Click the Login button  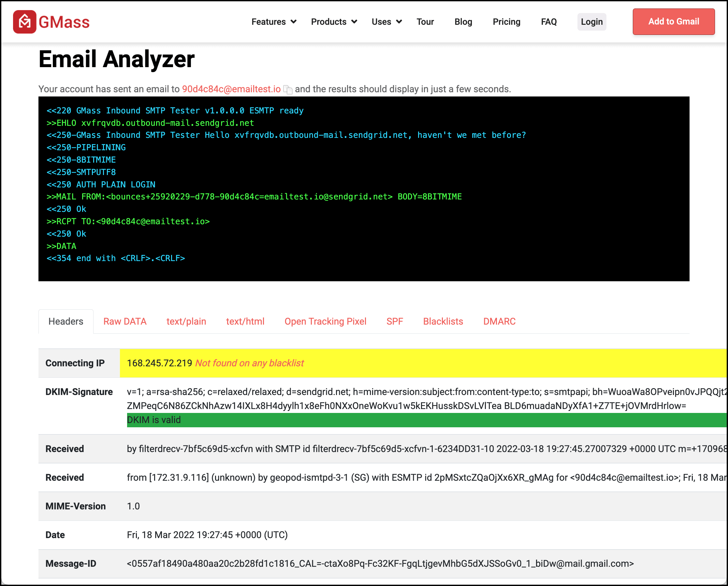591,22
